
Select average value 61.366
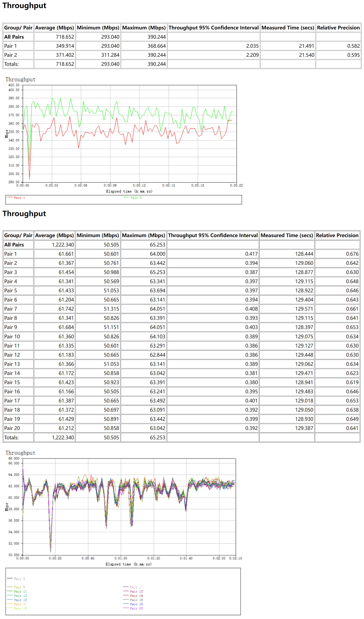pos(66,364)
